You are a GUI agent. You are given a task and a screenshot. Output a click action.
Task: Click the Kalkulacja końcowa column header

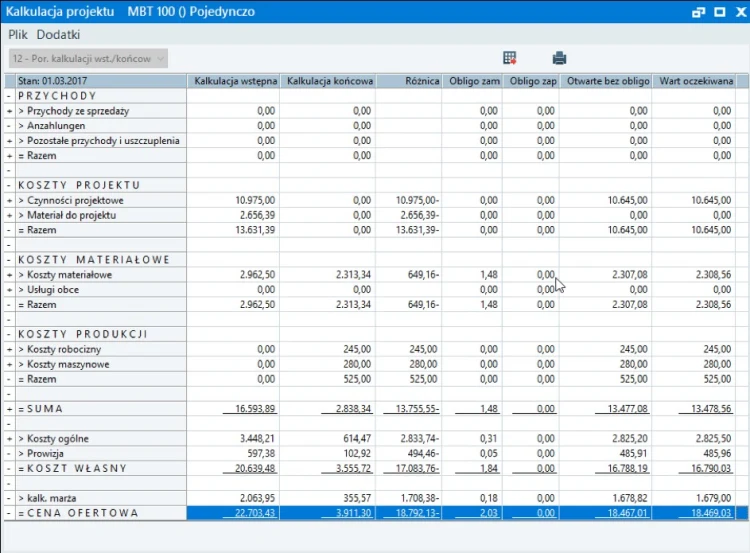tap(329, 81)
